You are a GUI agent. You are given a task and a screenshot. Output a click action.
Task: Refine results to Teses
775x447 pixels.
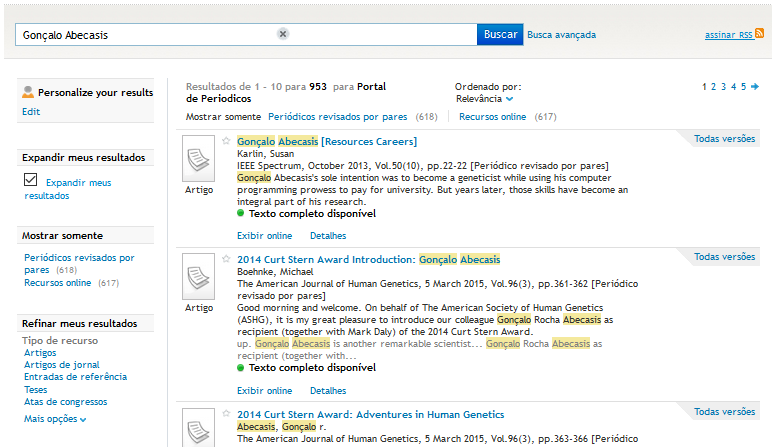[x=36, y=390]
